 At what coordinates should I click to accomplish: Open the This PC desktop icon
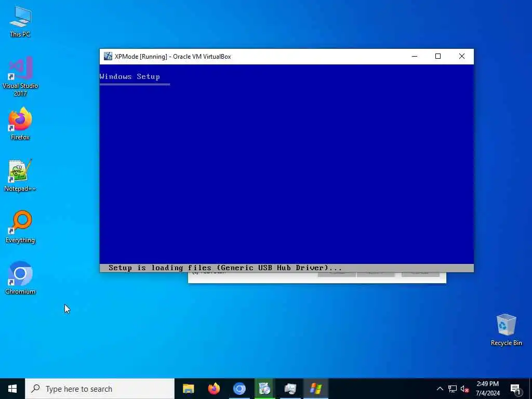pyautogui.click(x=20, y=21)
